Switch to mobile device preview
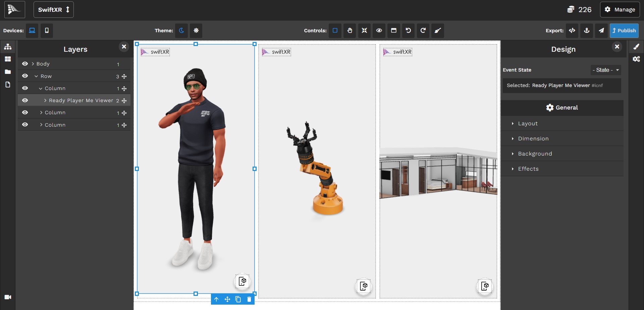Viewport: 644px width, 310px height. (47, 31)
